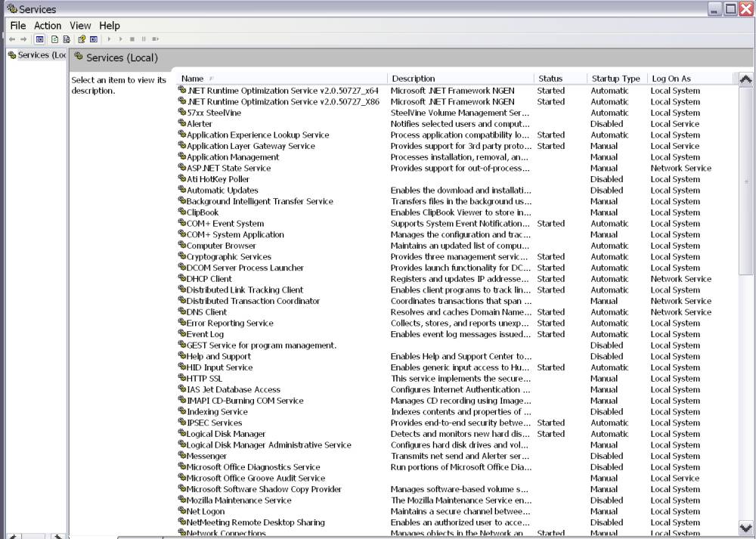Click the Export List toolbar icon

(67, 39)
